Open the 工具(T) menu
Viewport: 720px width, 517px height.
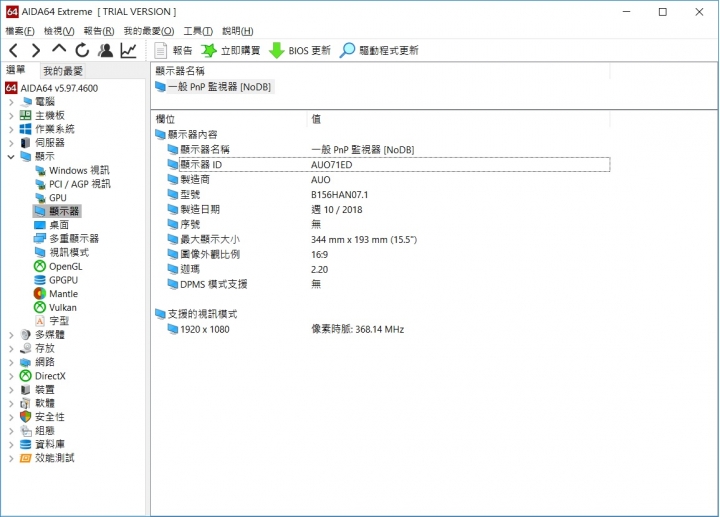click(x=198, y=31)
